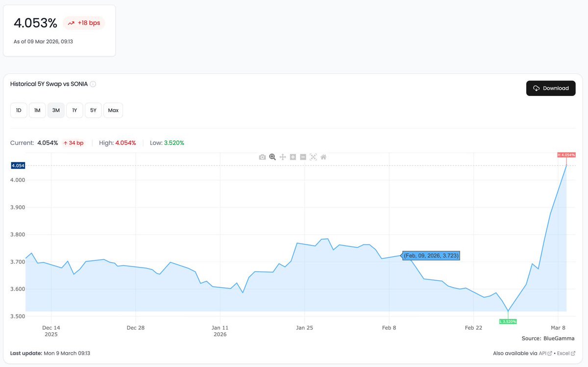Screen dimensions: 588x367
Task: Click the Last update timestamp text
Action: pos(50,353)
